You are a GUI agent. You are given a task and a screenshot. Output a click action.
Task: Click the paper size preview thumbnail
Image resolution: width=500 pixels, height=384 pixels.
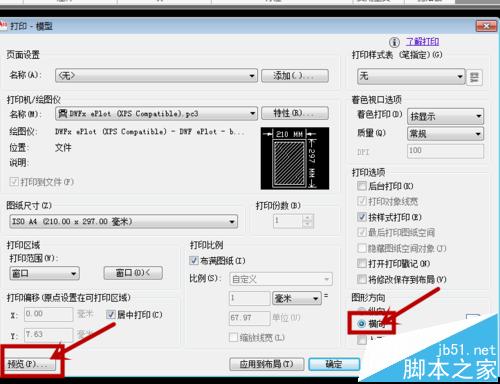tap(295, 158)
